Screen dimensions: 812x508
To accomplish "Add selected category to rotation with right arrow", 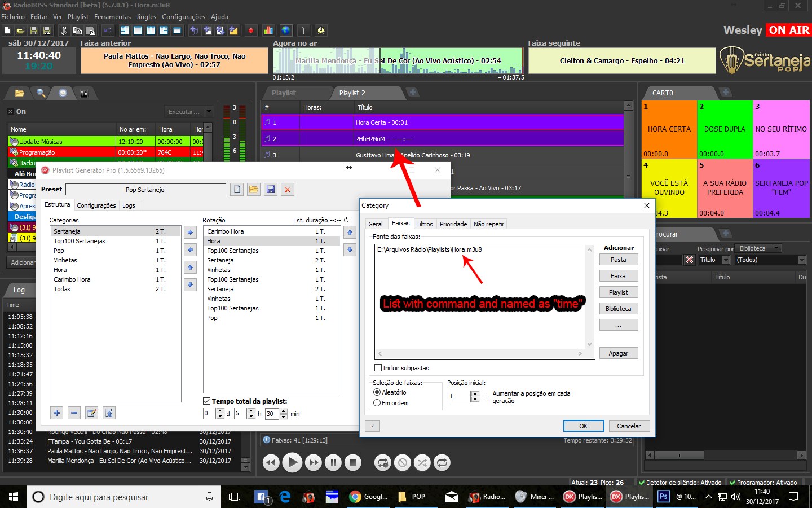I will coord(191,232).
